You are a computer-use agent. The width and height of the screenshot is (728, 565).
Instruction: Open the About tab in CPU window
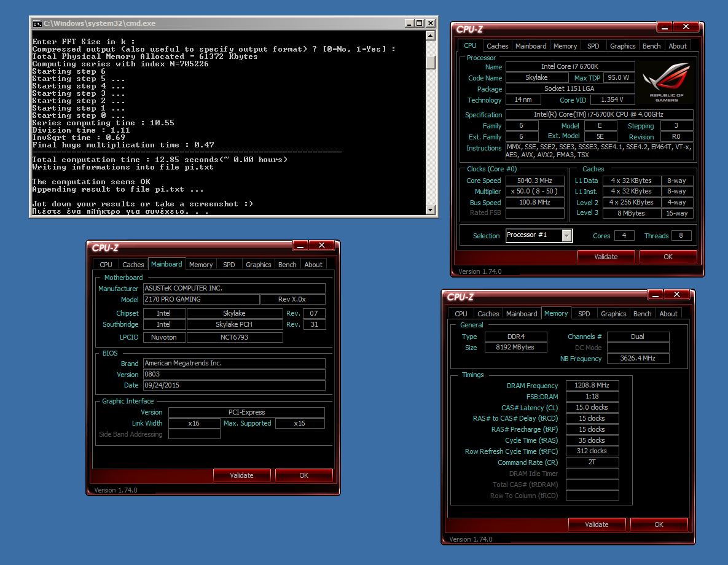coord(678,46)
